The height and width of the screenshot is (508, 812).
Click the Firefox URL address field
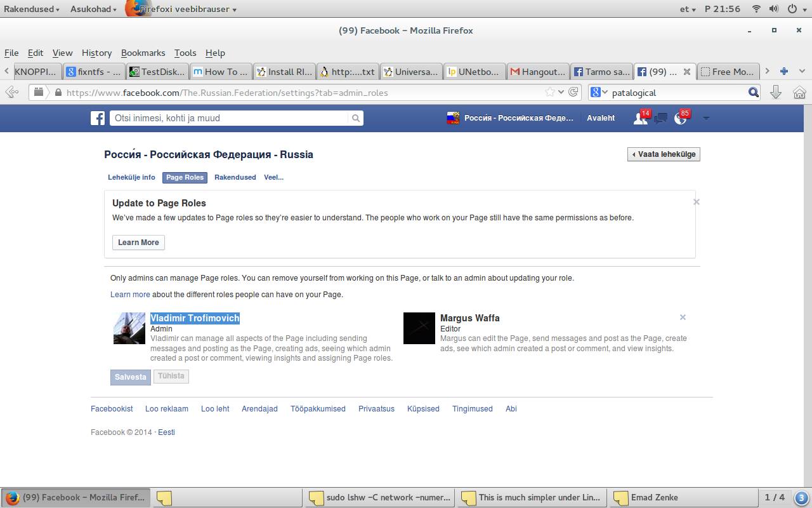pyautogui.click(x=304, y=93)
